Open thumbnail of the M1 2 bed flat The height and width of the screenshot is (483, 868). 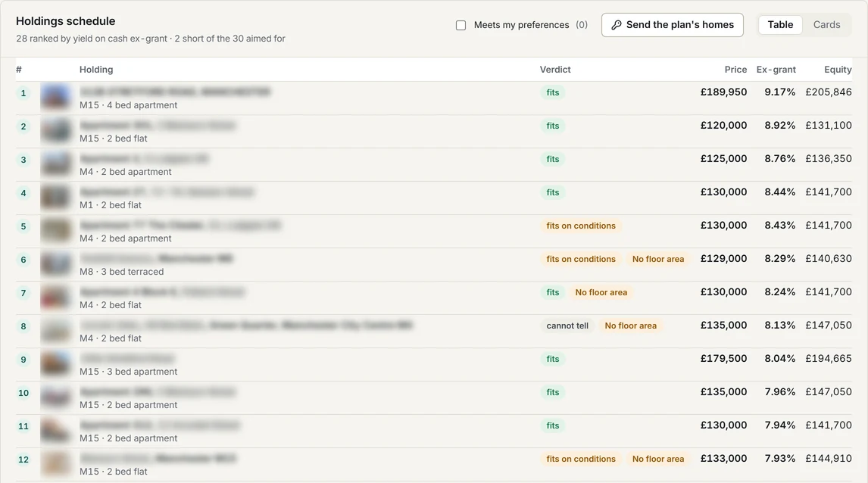pos(56,198)
